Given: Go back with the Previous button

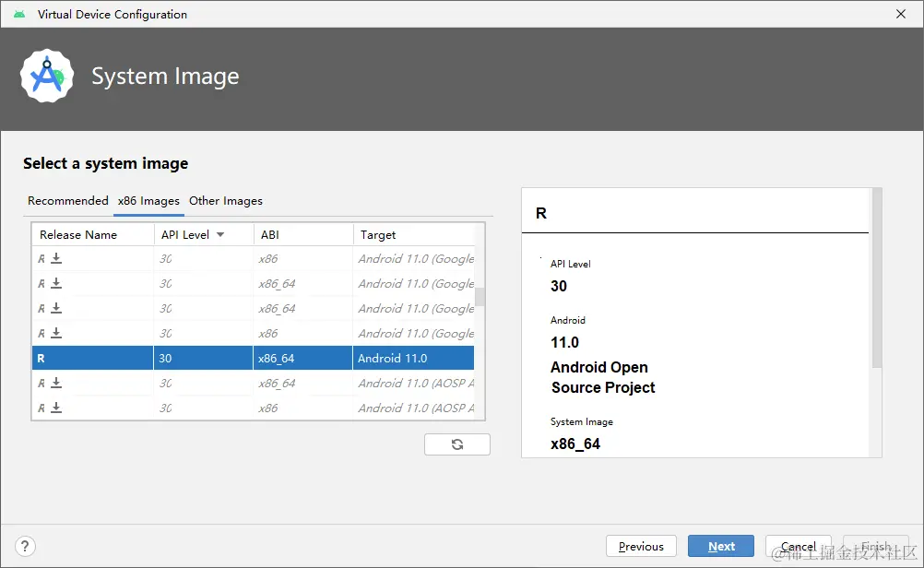Looking at the screenshot, I should click(641, 546).
